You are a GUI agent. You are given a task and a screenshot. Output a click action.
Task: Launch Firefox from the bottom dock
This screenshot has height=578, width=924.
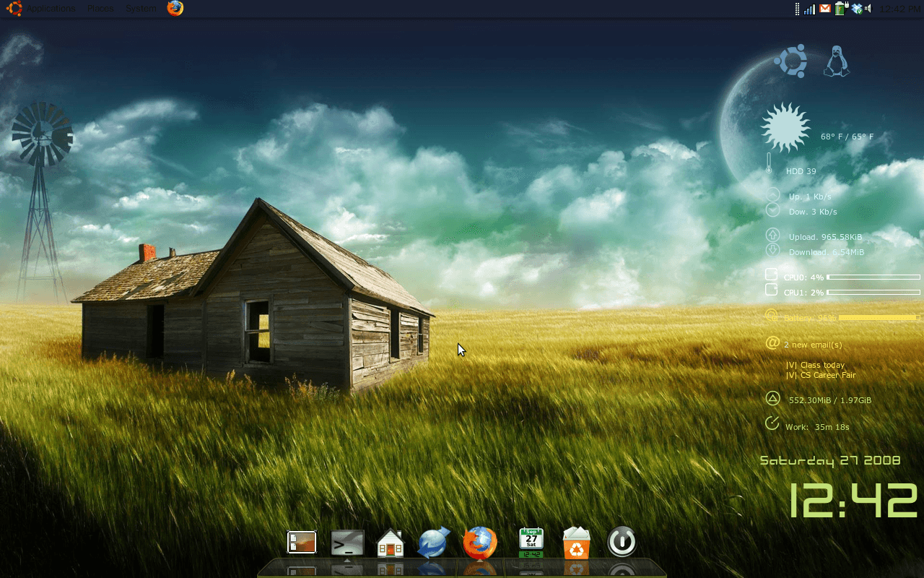[x=480, y=543]
